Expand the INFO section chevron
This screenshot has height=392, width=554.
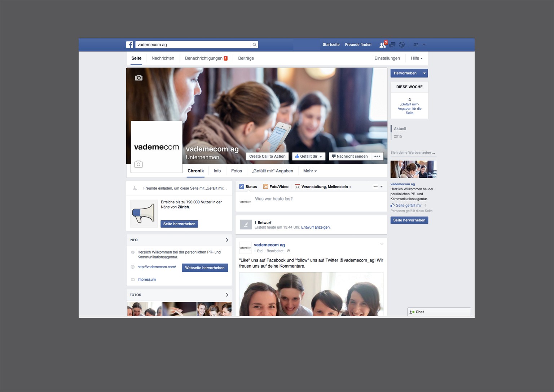[227, 240]
